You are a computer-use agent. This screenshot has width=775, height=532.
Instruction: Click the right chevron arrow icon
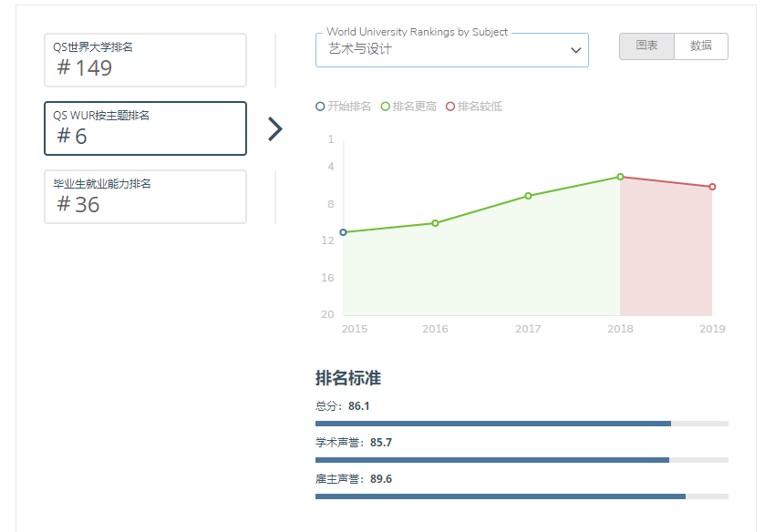275,129
